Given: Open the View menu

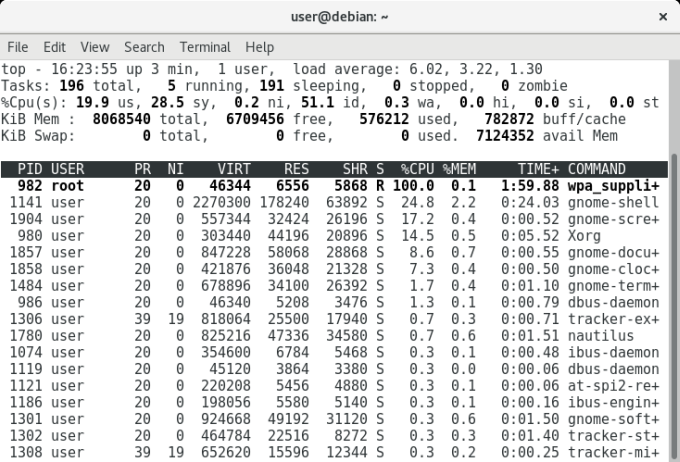Looking at the screenshot, I should point(95,47).
